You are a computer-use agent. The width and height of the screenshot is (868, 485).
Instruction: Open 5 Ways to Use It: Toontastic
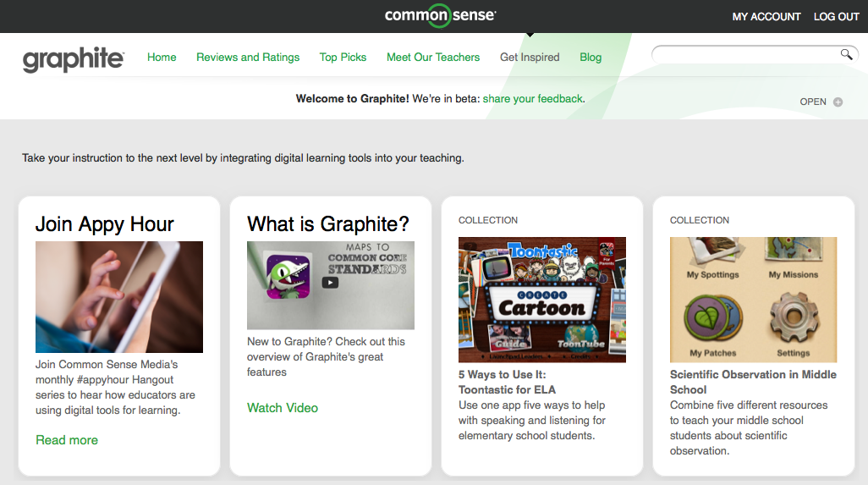(507, 382)
